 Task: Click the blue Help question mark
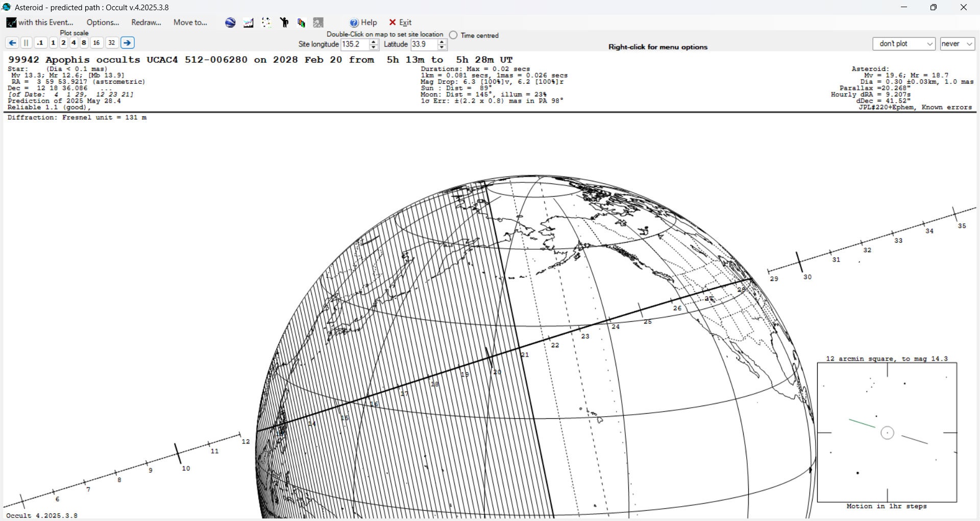pos(354,22)
